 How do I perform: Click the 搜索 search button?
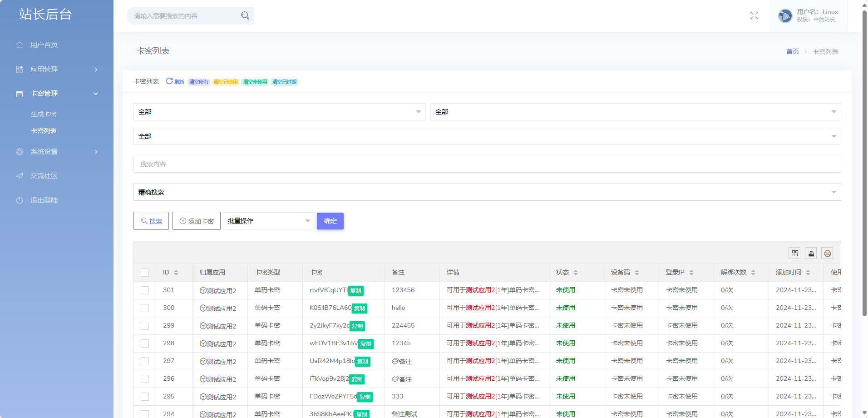[151, 221]
